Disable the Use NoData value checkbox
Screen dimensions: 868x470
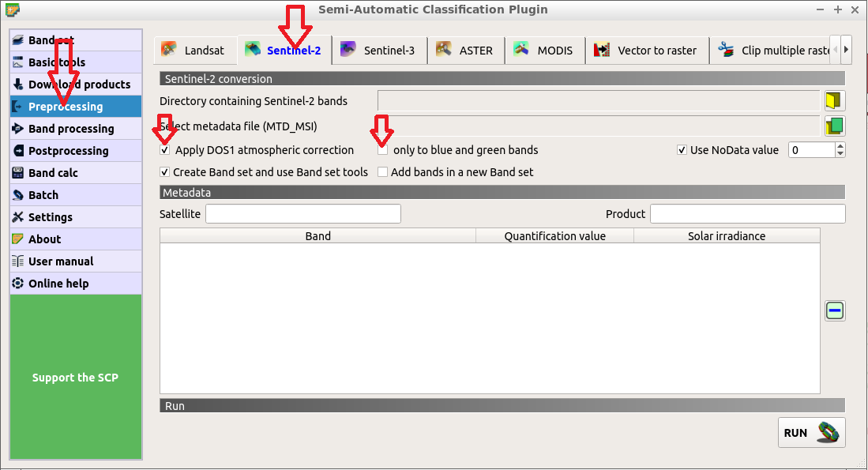tap(682, 150)
